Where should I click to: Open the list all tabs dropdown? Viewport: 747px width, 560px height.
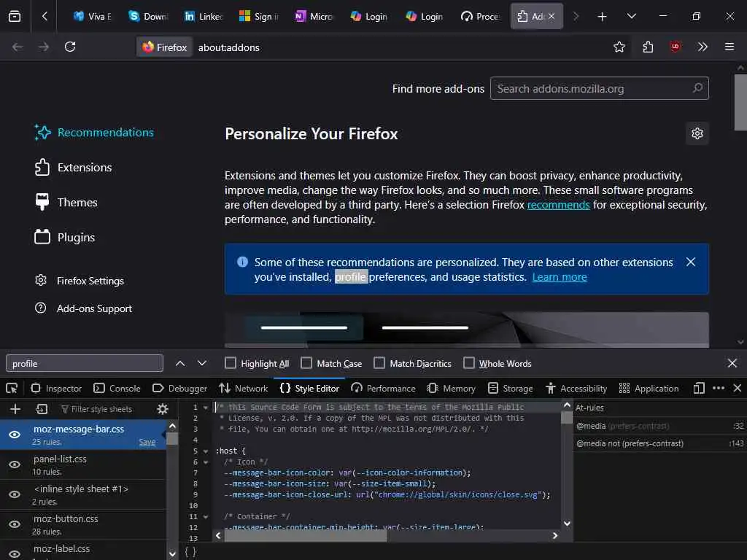point(632,17)
